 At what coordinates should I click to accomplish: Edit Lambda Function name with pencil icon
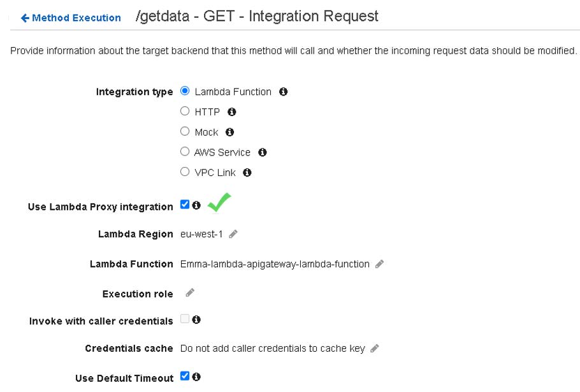380,264
